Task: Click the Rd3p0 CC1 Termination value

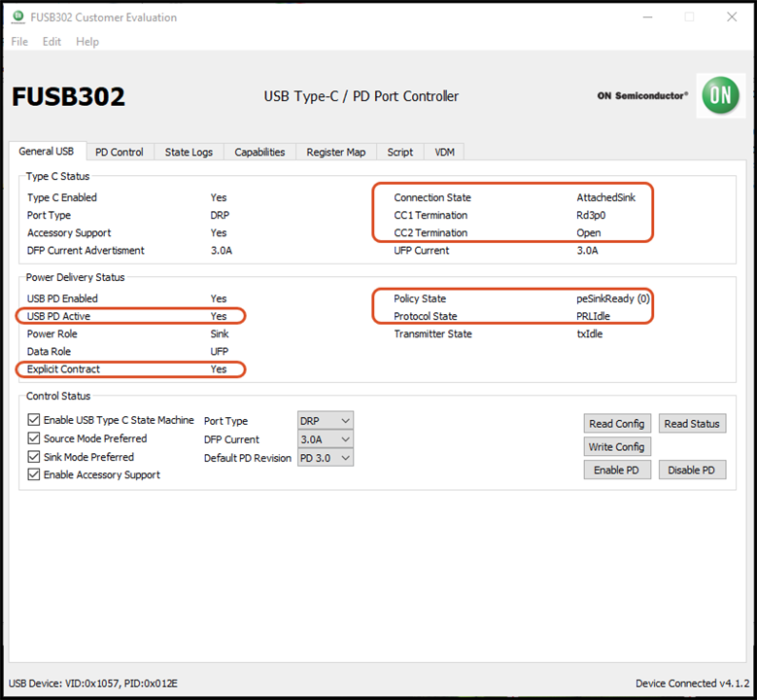Action: pyautogui.click(x=591, y=215)
